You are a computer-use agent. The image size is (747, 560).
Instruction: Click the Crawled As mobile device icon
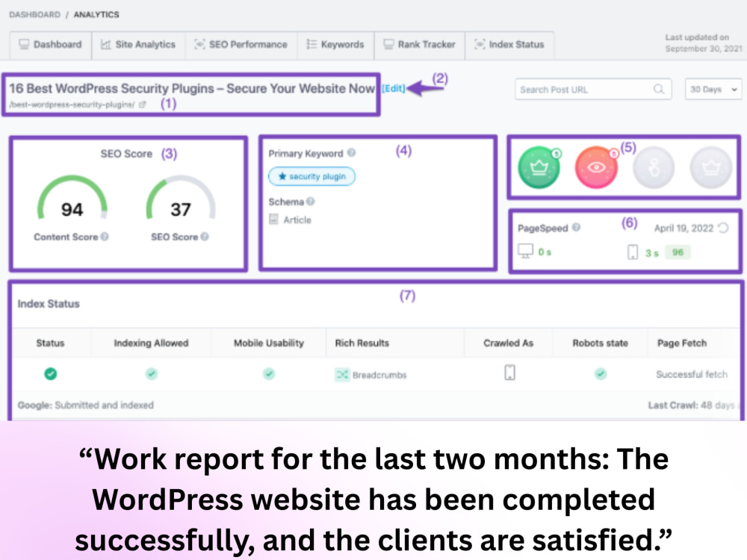509,373
